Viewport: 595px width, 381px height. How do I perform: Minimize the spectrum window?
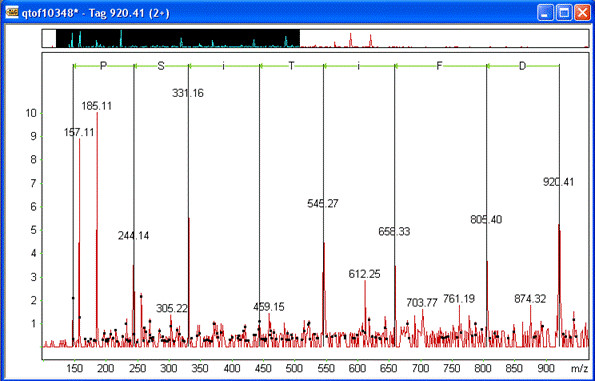(x=545, y=14)
